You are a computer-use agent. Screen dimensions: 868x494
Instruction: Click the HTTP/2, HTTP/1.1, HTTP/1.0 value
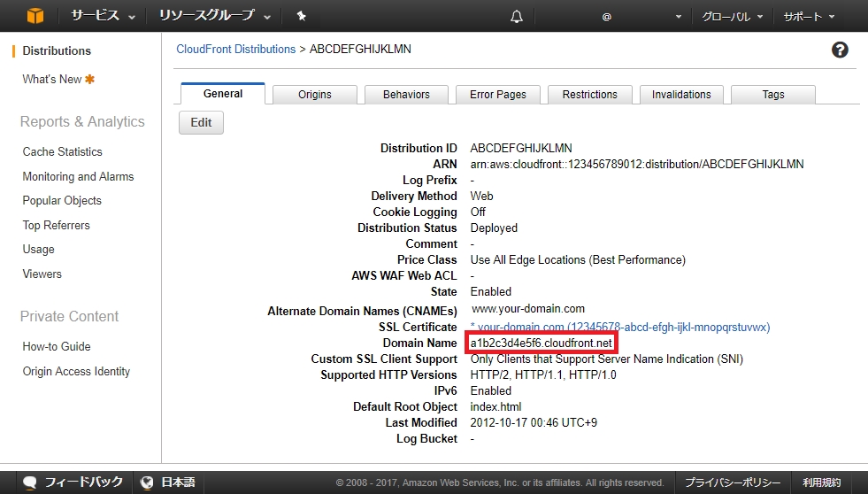(x=543, y=375)
